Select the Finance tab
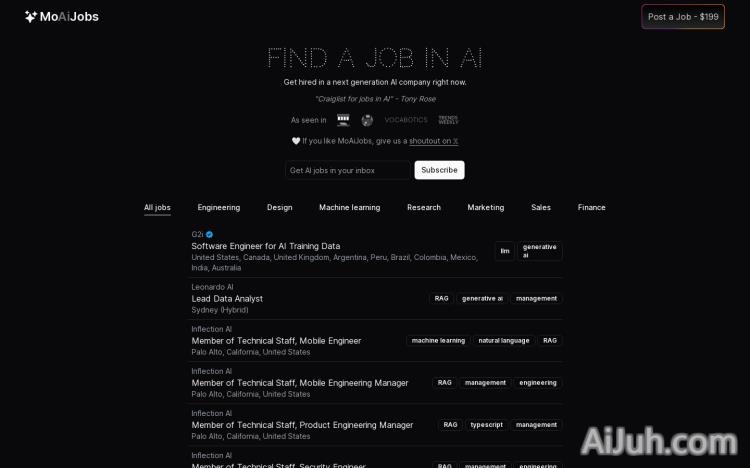The width and height of the screenshot is (750, 468). (591, 207)
